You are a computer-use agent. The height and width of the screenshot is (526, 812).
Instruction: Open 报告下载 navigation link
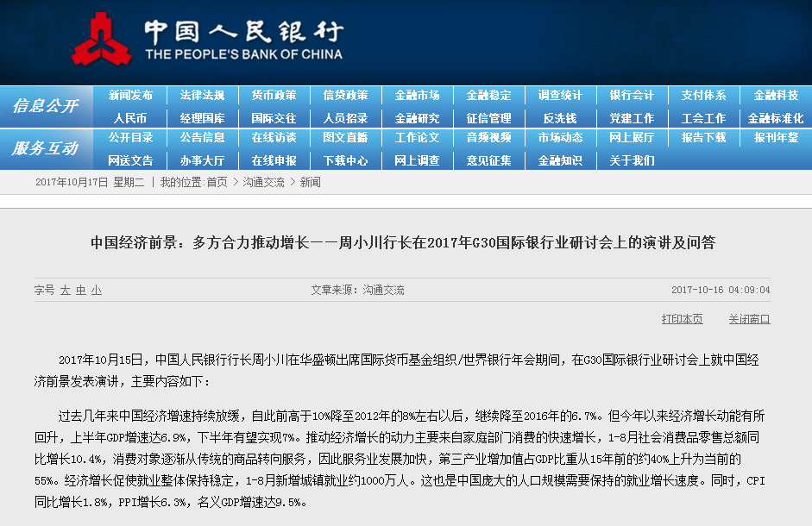coord(703,138)
